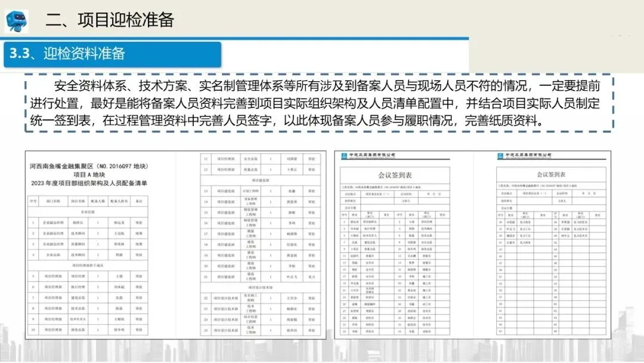The image size is (644, 363).
Task: Click "会议签到表" title on the left sign-in sheet
Action: tap(395, 175)
